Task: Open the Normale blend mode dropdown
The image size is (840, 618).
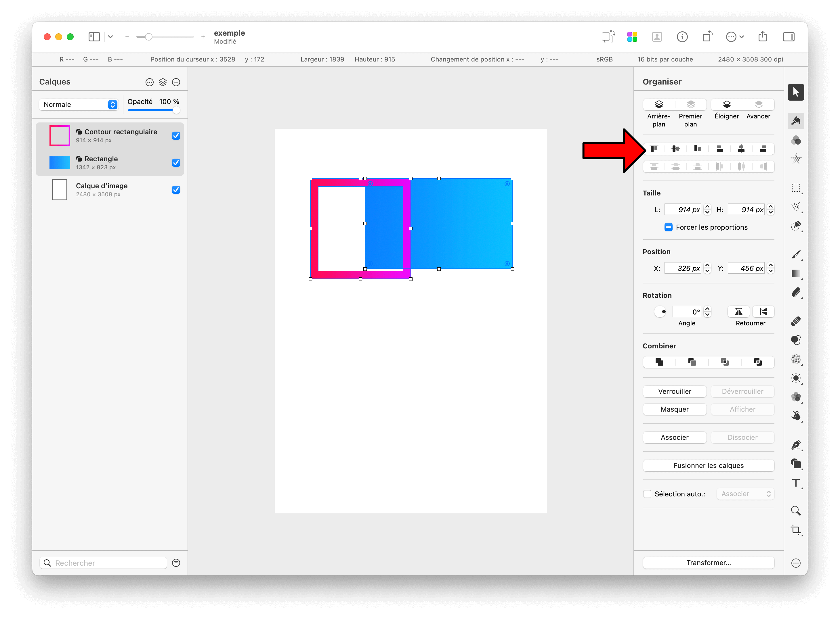Action: tap(79, 105)
